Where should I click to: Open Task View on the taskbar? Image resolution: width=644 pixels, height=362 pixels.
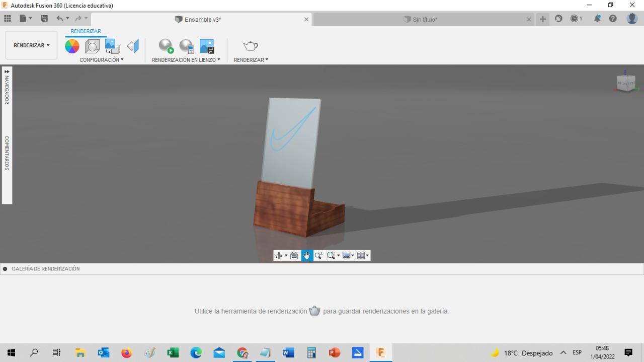click(x=57, y=353)
